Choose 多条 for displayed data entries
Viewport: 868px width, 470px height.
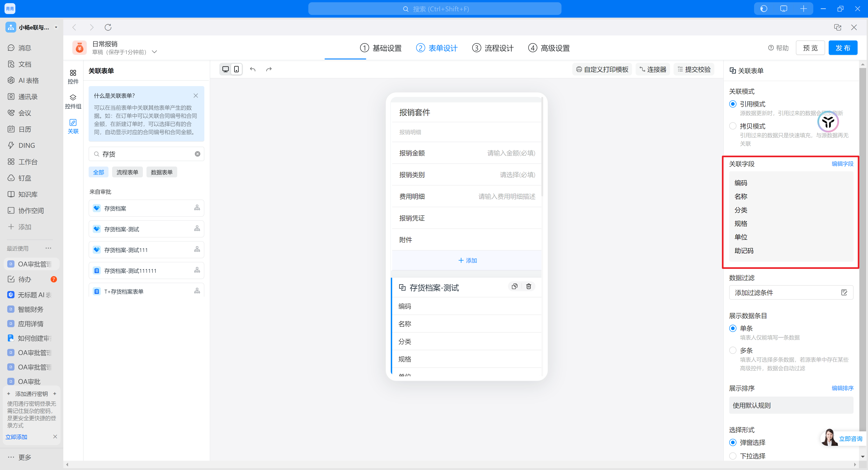(x=733, y=350)
